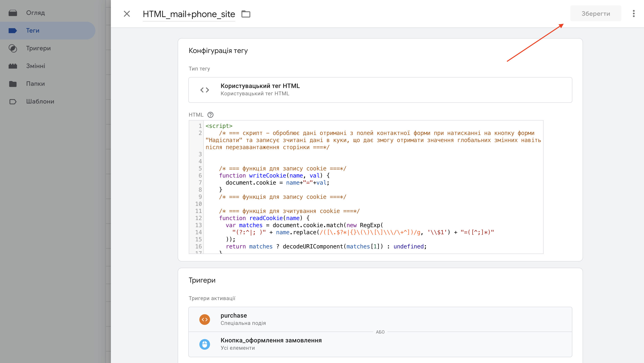Click the <script> line in the code editor
This screenshot has width=644, height=363.
tap(219, 126)
